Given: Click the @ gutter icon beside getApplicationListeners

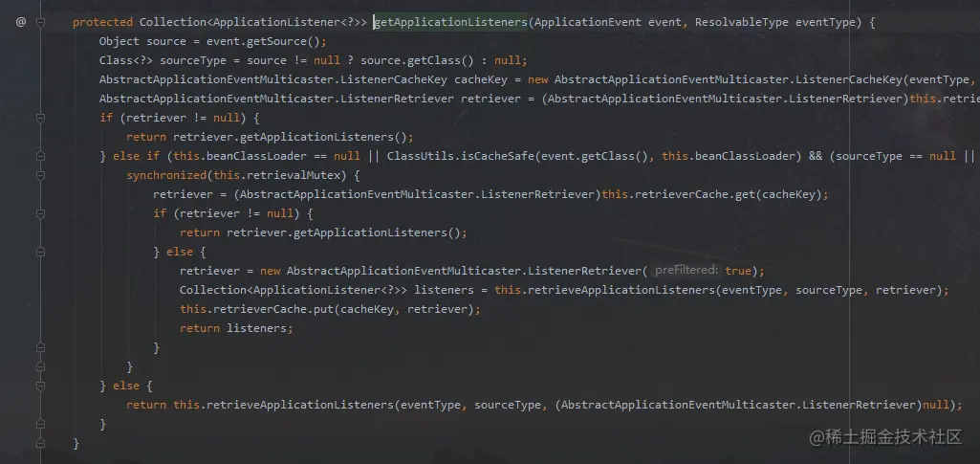Looking at the screenshot, I should [21, 23].
